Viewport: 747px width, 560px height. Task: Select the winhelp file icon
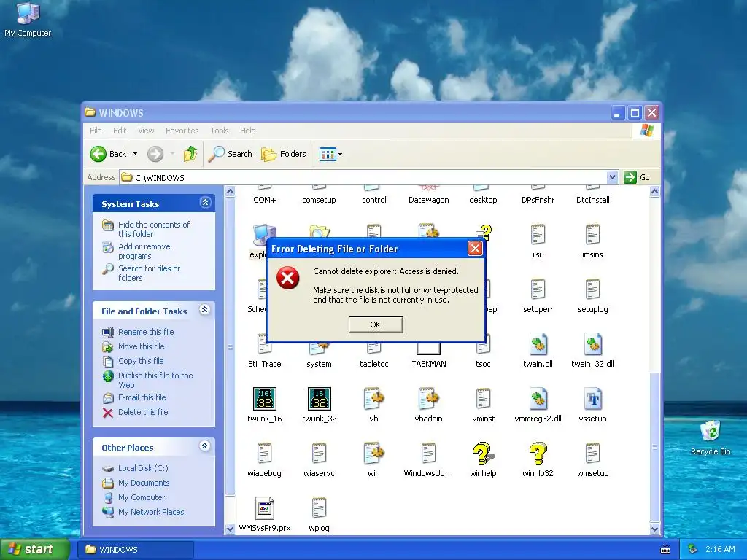click(483, 454)
